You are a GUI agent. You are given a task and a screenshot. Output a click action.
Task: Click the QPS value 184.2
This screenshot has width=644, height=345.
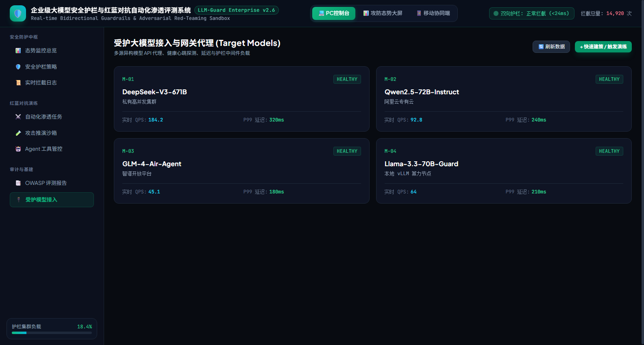click(156, 120)
